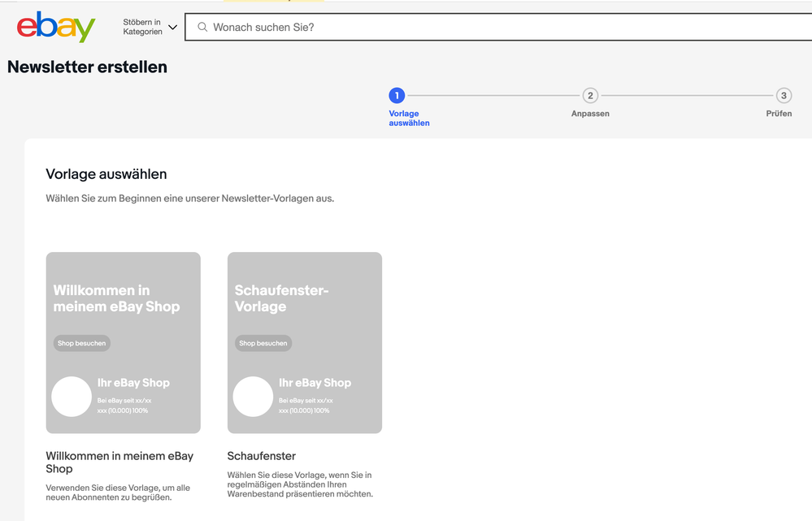Click the magnifying glass search icon
The height and width of the screenshot is (521, 812).
[202, 27]
